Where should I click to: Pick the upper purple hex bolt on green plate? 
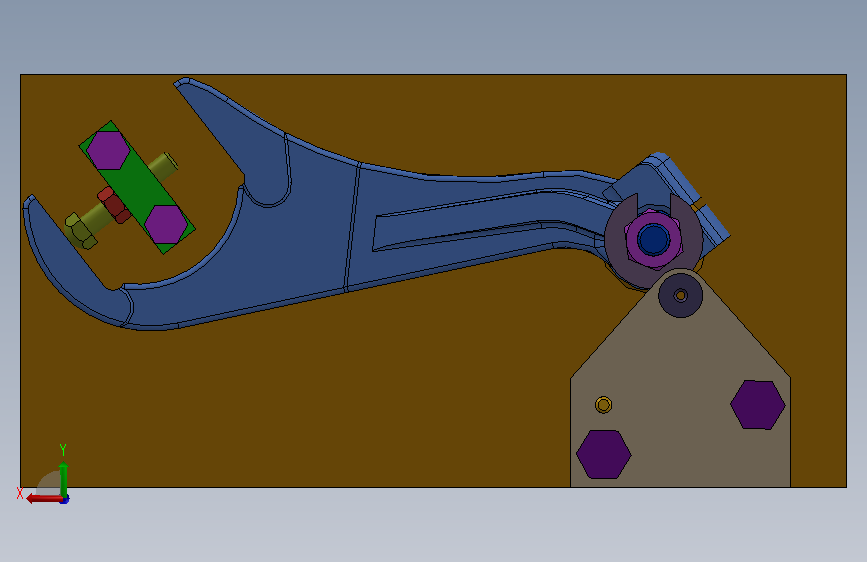pos(108,150)
